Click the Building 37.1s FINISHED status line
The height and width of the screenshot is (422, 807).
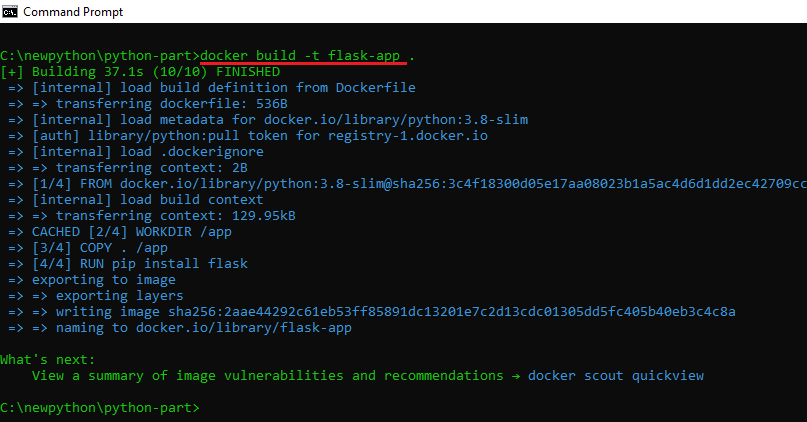pos(141,72)
